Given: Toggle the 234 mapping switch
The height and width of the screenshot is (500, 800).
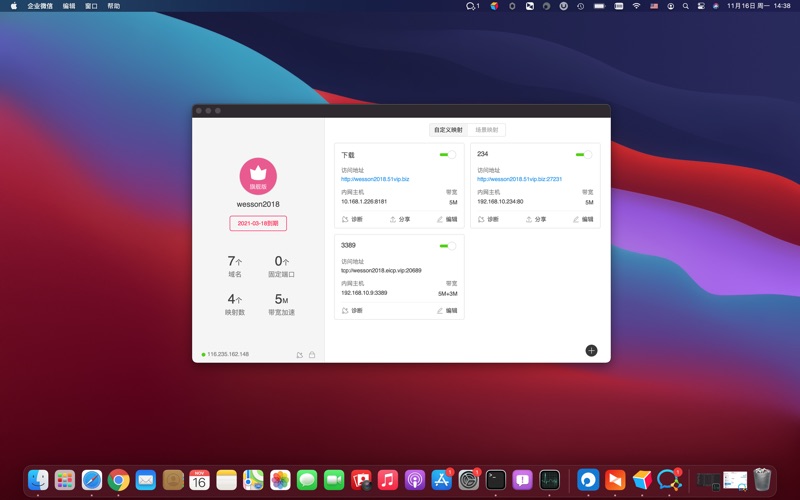Looking at the screenshot, I should pos(583,155).
